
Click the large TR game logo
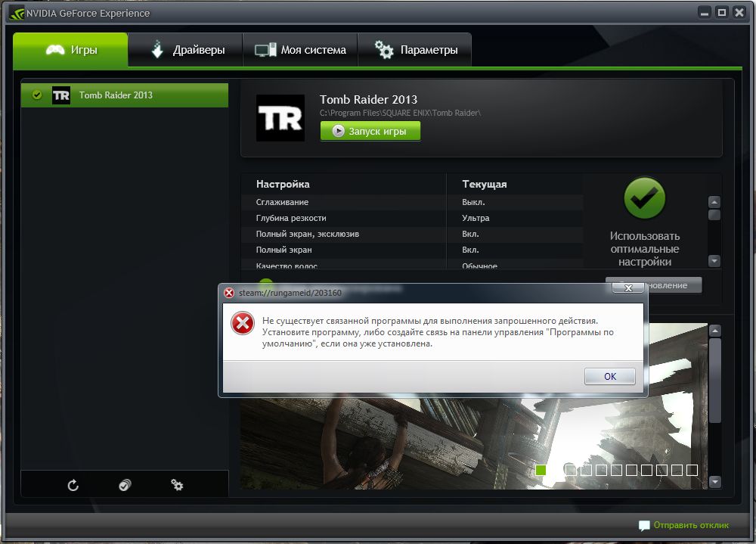[x=280, y=118]
